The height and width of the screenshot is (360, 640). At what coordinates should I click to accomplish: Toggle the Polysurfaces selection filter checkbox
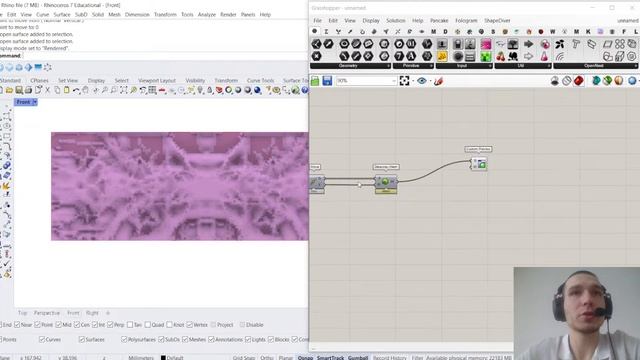pos(124,340)
